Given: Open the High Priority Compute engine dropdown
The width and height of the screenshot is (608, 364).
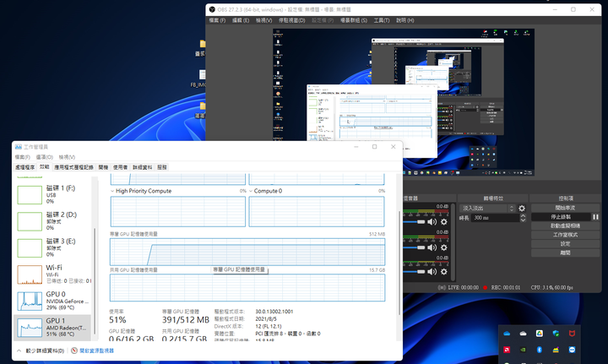Looking at the screenshot, I should 112,191.
